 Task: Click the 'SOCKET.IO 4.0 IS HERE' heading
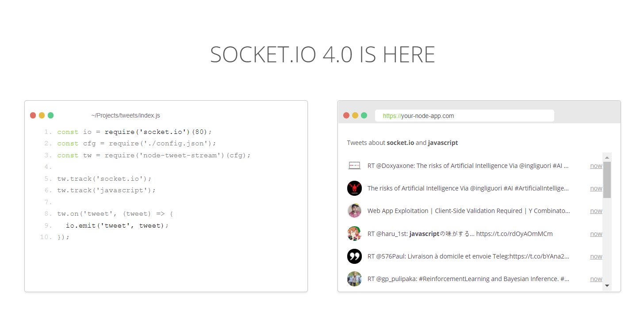coord(322,55)
